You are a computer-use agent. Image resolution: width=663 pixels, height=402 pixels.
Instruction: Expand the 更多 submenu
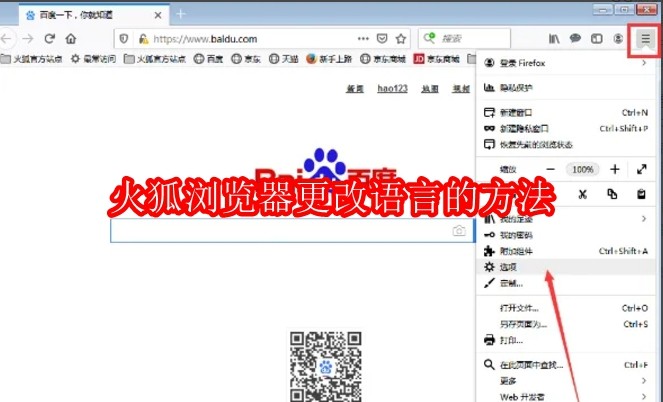[566, 381]
